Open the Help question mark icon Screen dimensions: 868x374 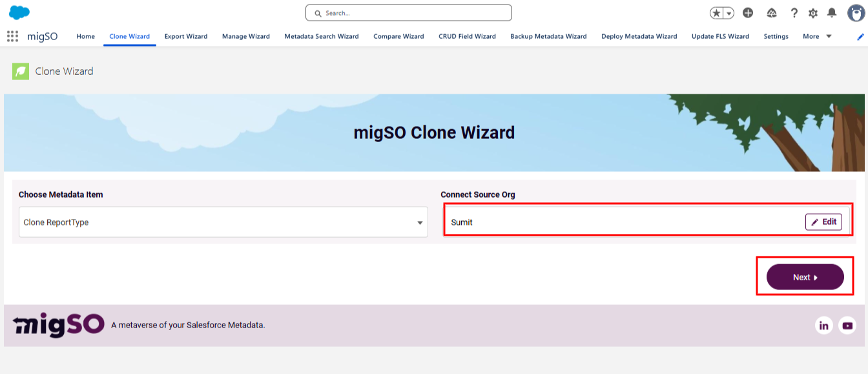pos(794,13)
